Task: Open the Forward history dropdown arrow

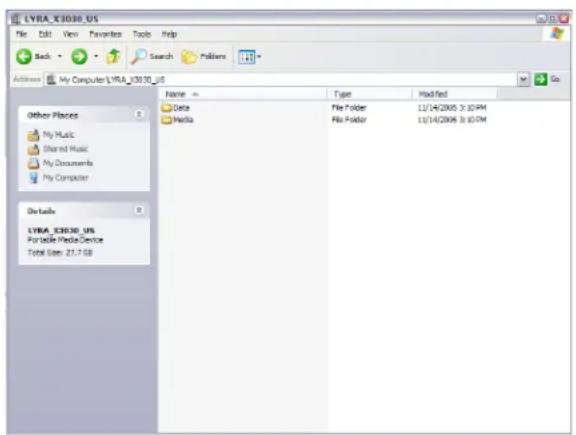Action: click(96, 57)
